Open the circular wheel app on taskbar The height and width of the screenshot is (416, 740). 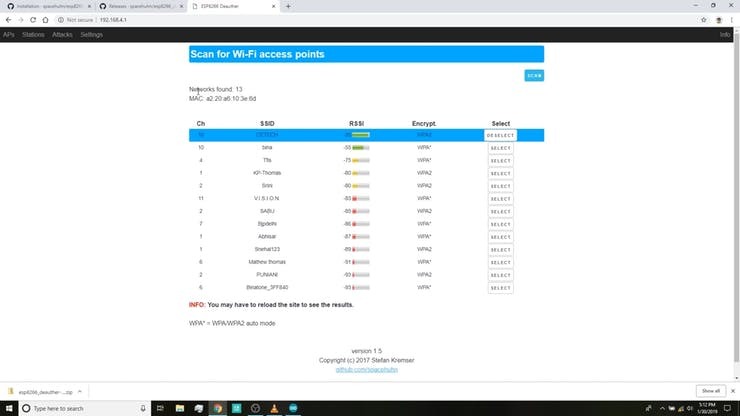click(255, 408)
